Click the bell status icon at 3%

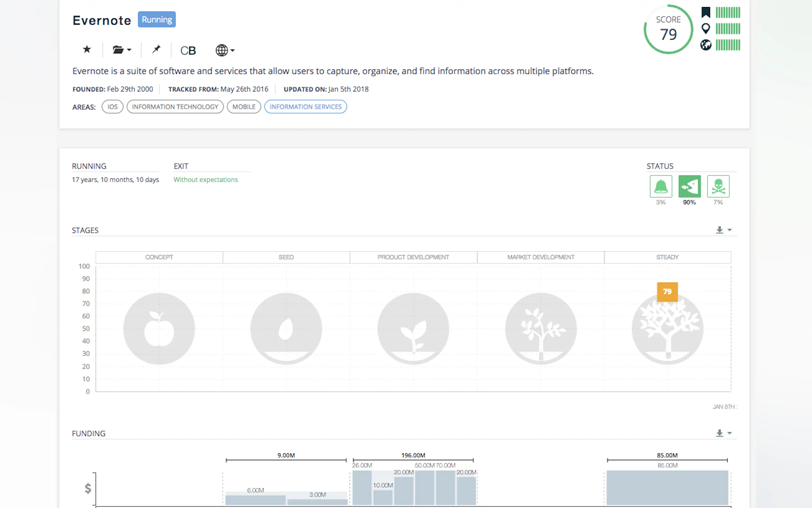point(661,186)
